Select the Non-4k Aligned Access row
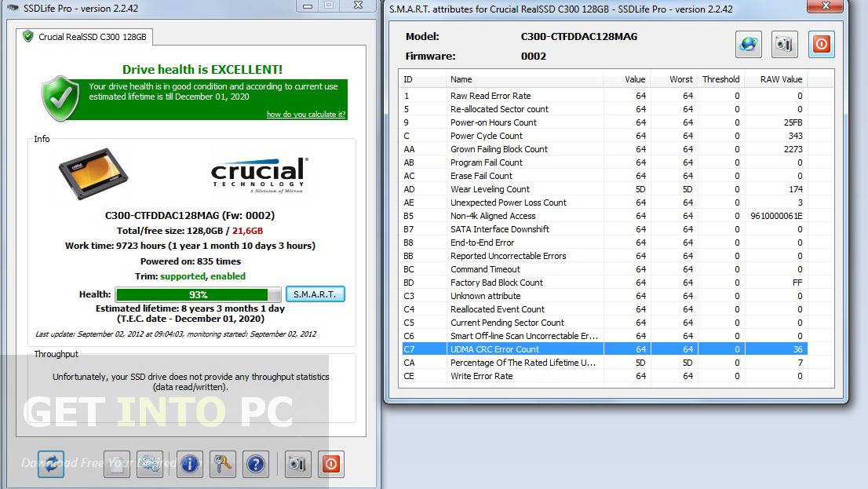 click(604, 216)
